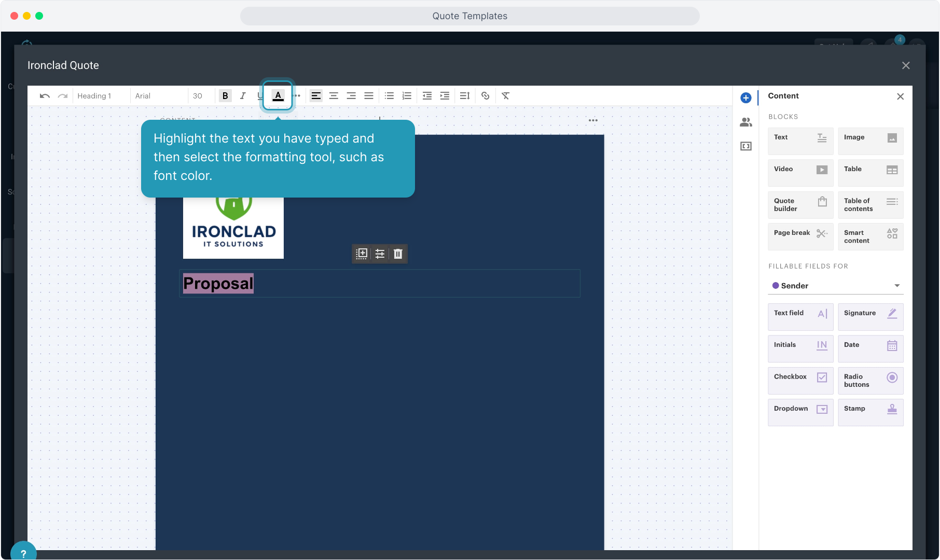This screenshot has width=940, height=560.
Task: Toggle italic formatting
Action: 243,96
